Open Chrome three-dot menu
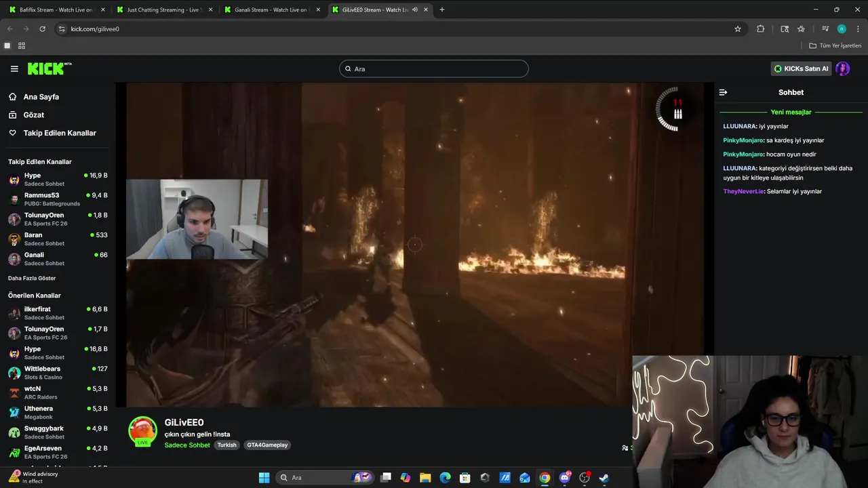Viewport: 868px width, 488px height. point(858,29)
